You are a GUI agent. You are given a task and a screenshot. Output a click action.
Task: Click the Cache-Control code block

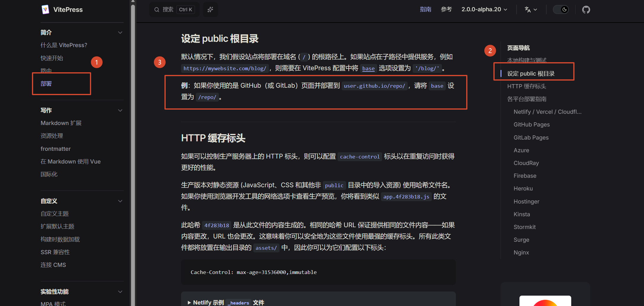318,272
